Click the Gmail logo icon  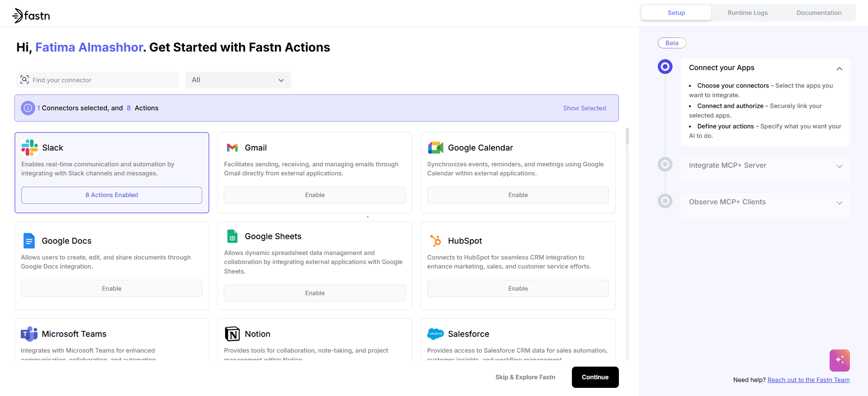[232, 147]
